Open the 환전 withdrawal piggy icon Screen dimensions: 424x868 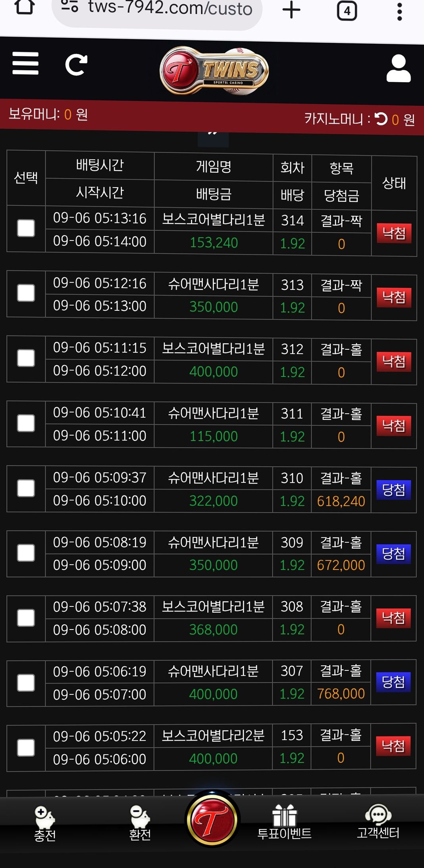140,818
